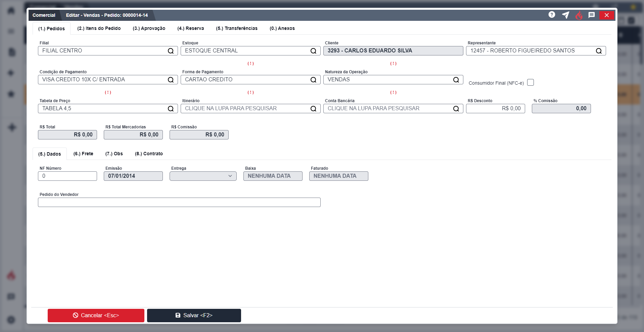
Task: Click the Conta Bancária input field
Action: coord(393,109)
